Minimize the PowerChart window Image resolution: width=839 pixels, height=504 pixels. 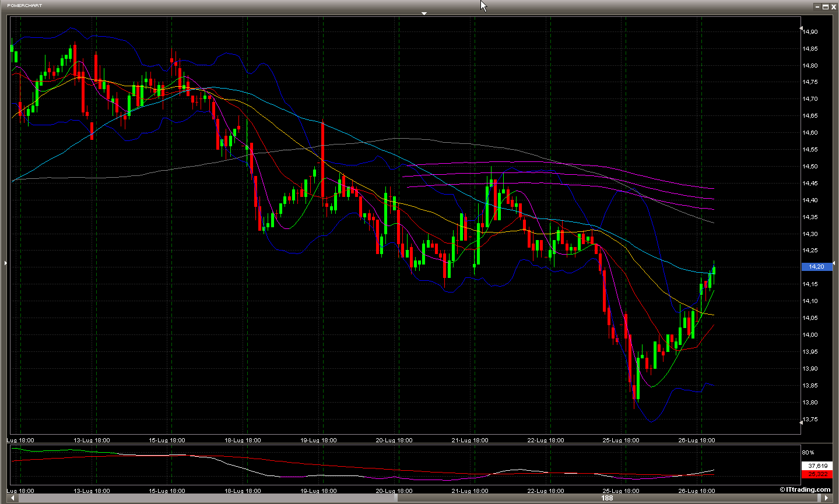click(817, 6)
